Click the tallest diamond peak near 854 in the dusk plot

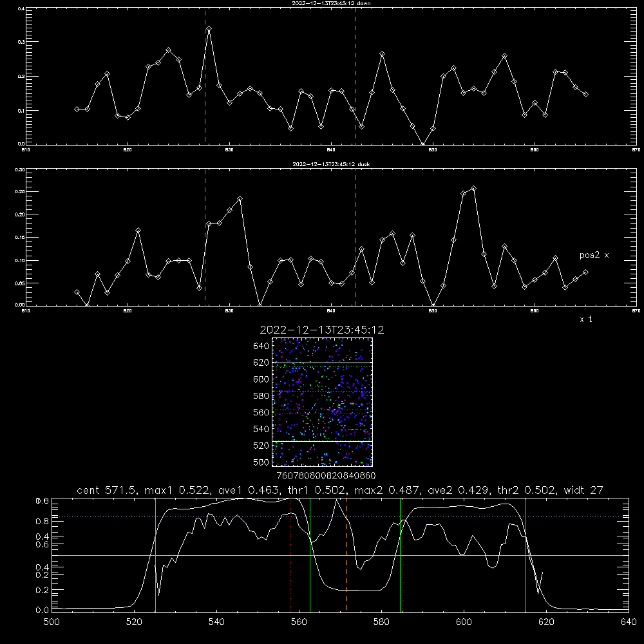click(x=473, y=189)
